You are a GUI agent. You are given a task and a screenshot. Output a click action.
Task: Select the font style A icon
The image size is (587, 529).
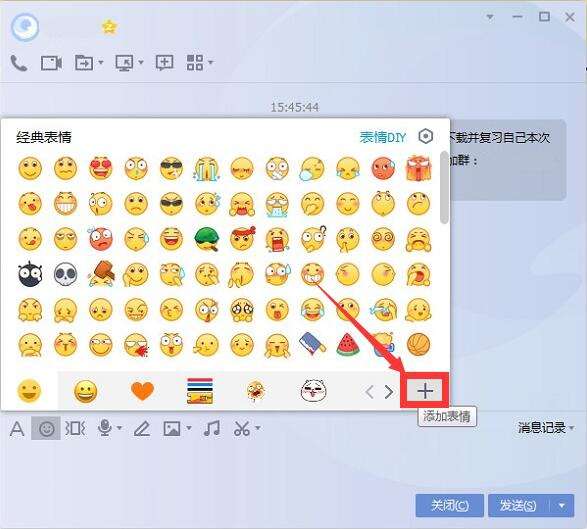[x=17, y=429]
